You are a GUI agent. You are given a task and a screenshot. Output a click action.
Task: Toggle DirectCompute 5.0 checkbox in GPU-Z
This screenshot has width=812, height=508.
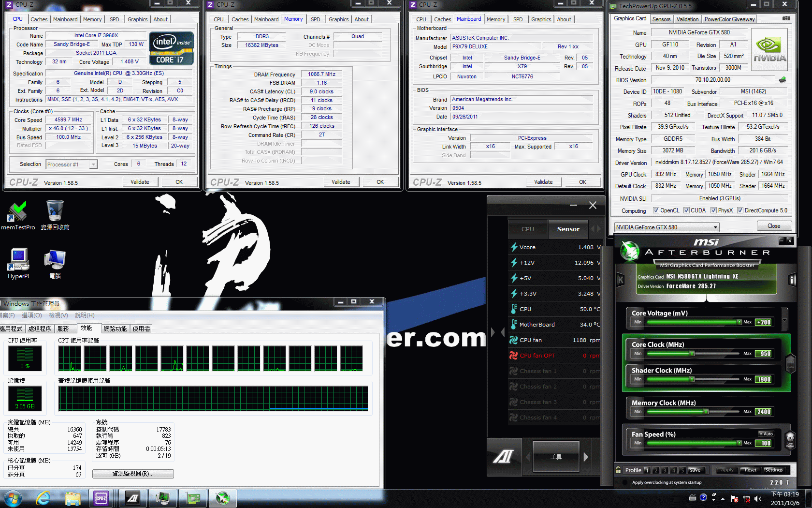[x=740, y=210]
